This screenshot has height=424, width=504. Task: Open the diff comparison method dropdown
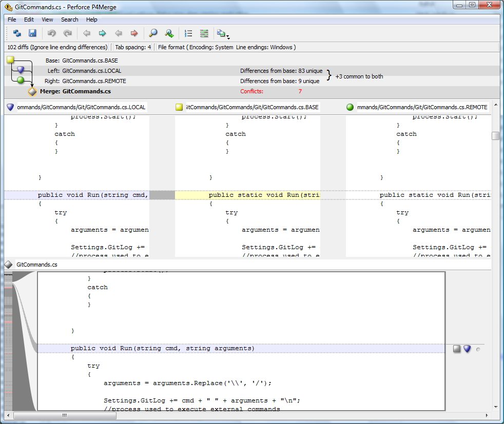223,33
